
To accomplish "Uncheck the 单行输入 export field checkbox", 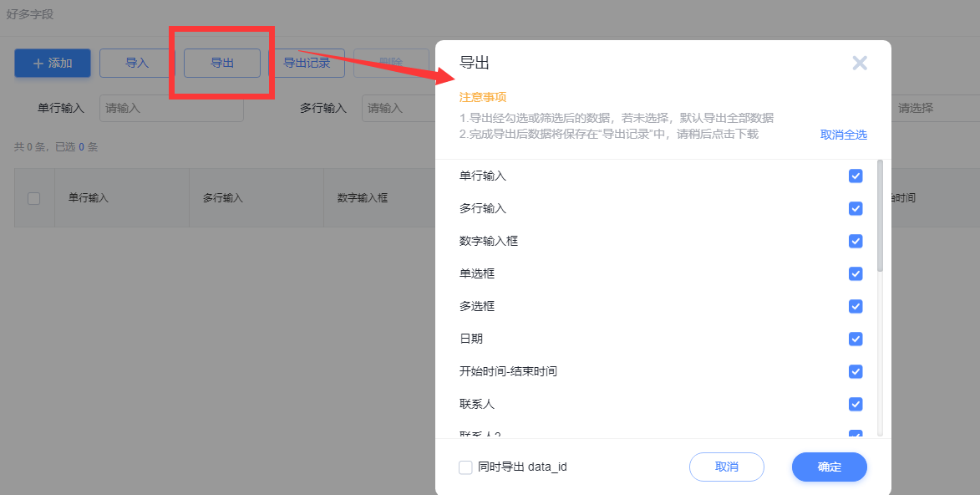I will pos(856,176).
